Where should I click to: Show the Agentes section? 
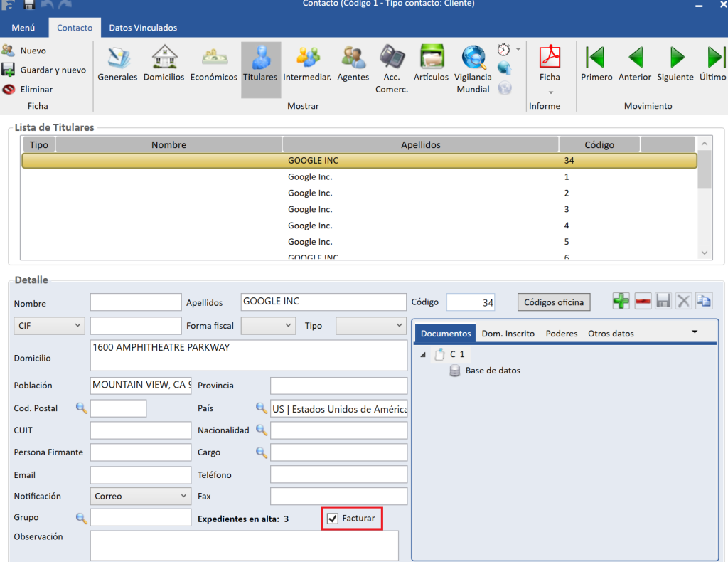point(353,63)
